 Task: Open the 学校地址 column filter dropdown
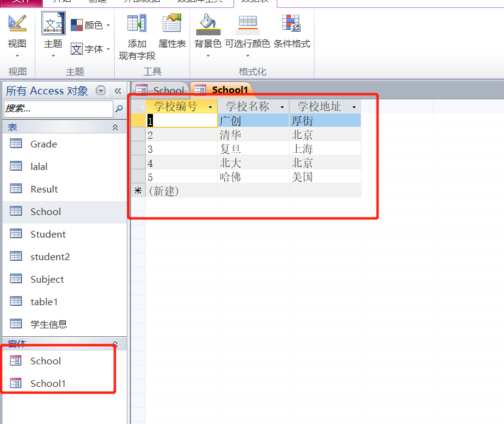point(354,107)
